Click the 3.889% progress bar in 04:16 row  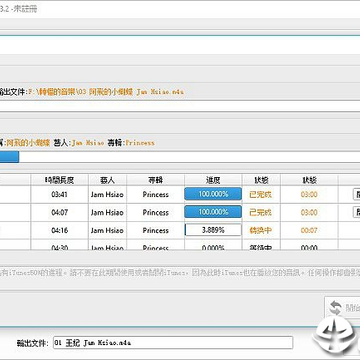(x=213, y=230)
